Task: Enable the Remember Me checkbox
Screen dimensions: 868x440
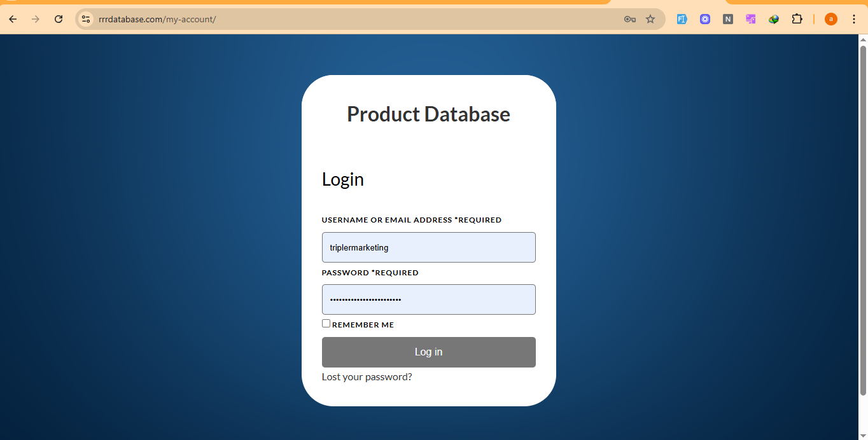Action: (x=326, y=324)
